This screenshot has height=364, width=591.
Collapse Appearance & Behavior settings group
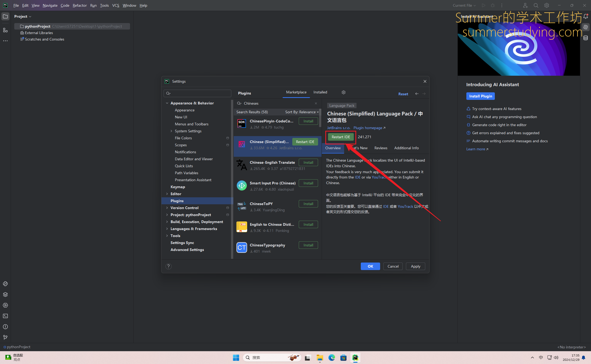pyautogui.click(x=167, y=103)
